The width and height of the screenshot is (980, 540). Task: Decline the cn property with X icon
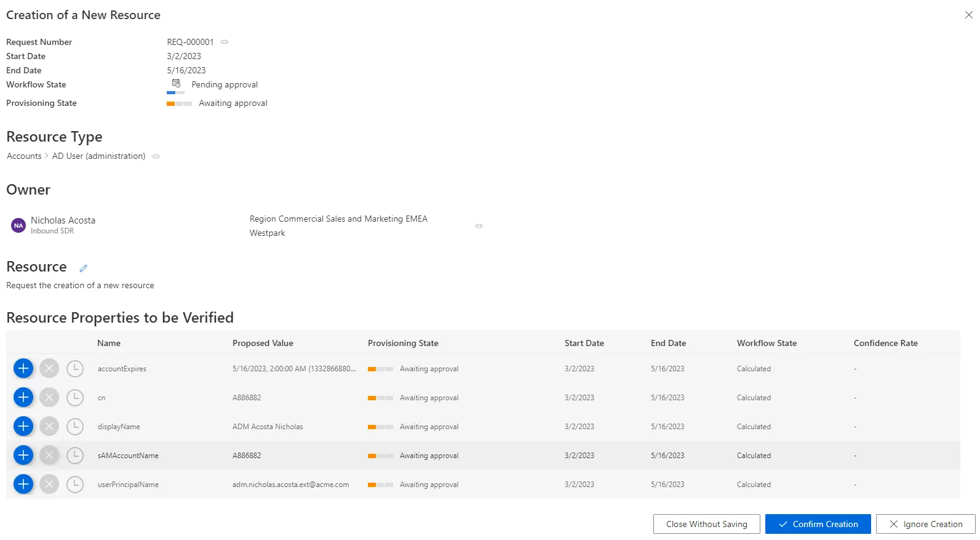(x=49, y=397)
